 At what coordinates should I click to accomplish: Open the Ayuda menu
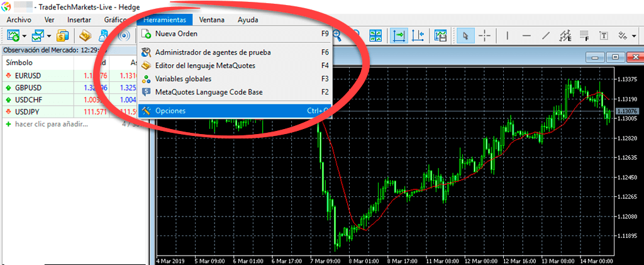point(248,20)
